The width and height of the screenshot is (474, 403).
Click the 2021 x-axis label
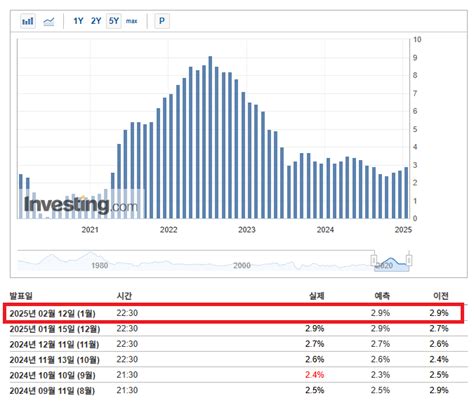click(90, 230)
